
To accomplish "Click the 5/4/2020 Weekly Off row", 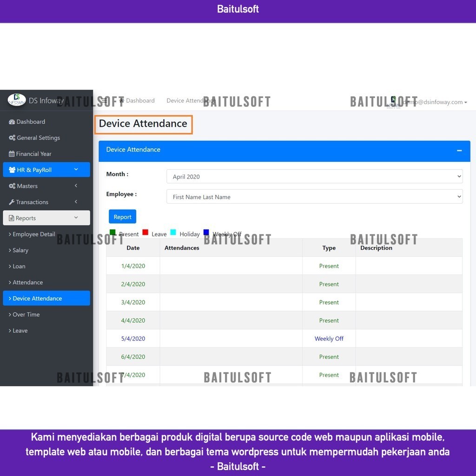I will click(x=284, y=338).
